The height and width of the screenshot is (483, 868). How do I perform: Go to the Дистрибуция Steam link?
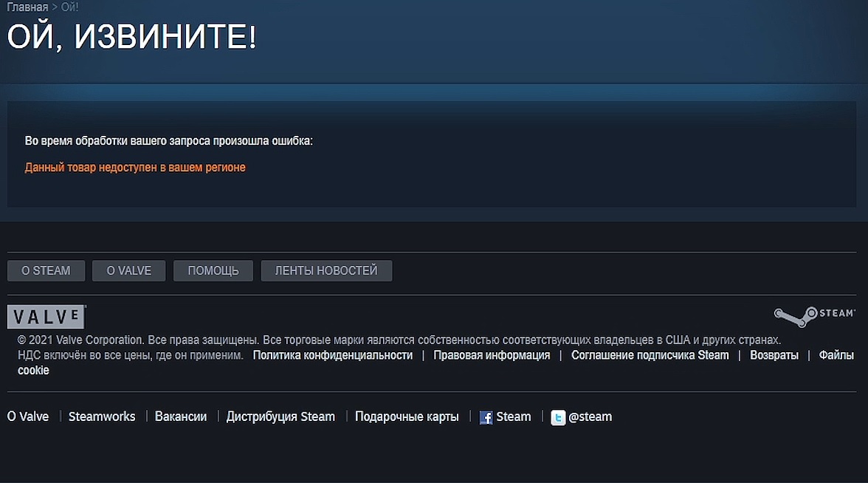(x=280, y=417)
